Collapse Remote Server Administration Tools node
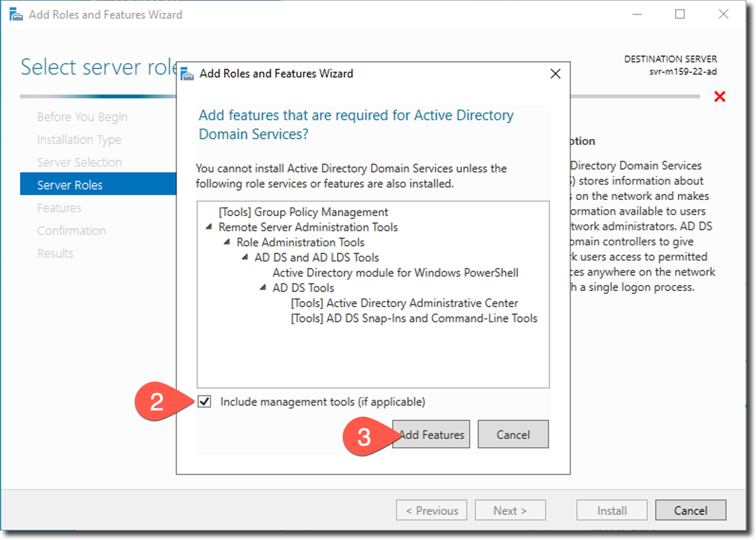 click(209, 227)
